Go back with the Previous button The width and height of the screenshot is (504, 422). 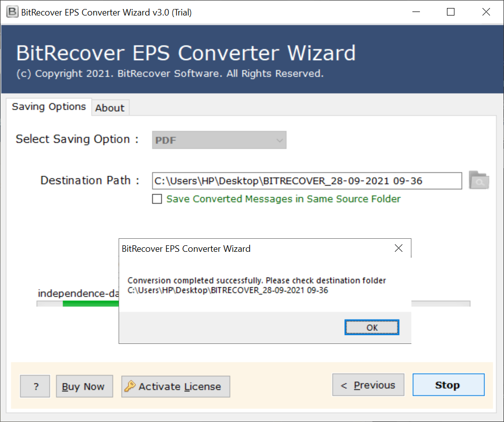pyautogui.click(x=368, y=385)
